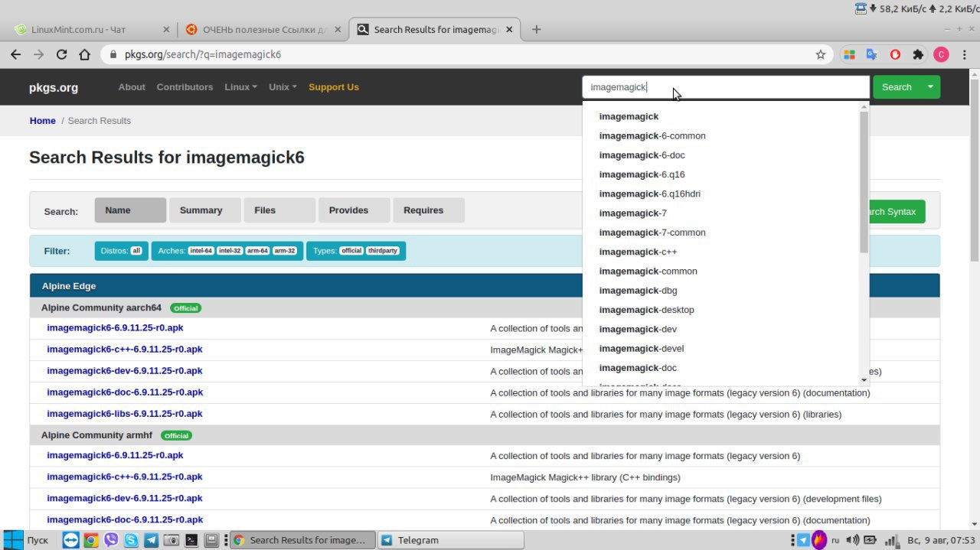Go to Home via breadcrumb

[43, 121]
